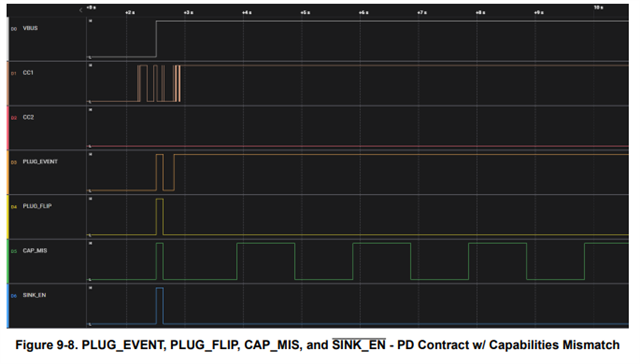The width and height of the screenshot is (640, 364).
Task: Click the 10 s time ruler marker
Action: pyautogui.click(x=598, y=7)
